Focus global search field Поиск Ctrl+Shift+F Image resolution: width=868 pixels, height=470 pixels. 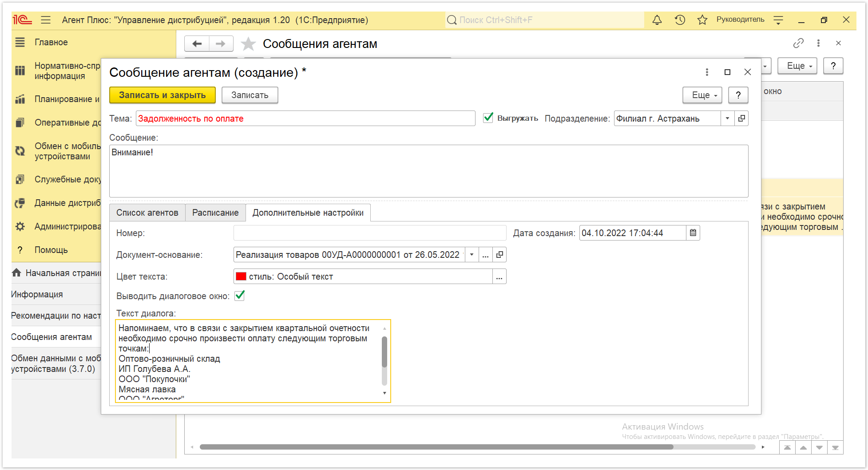[x=545, y=20]
